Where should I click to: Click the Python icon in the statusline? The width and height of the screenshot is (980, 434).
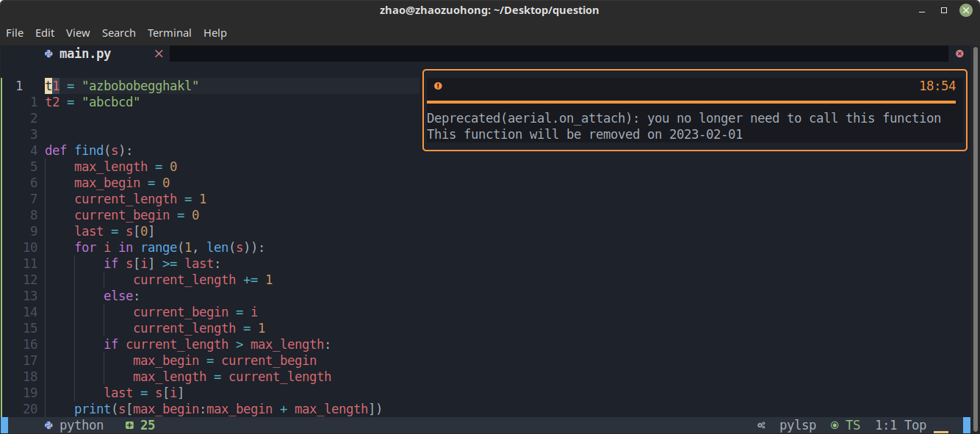pos(48,425)
